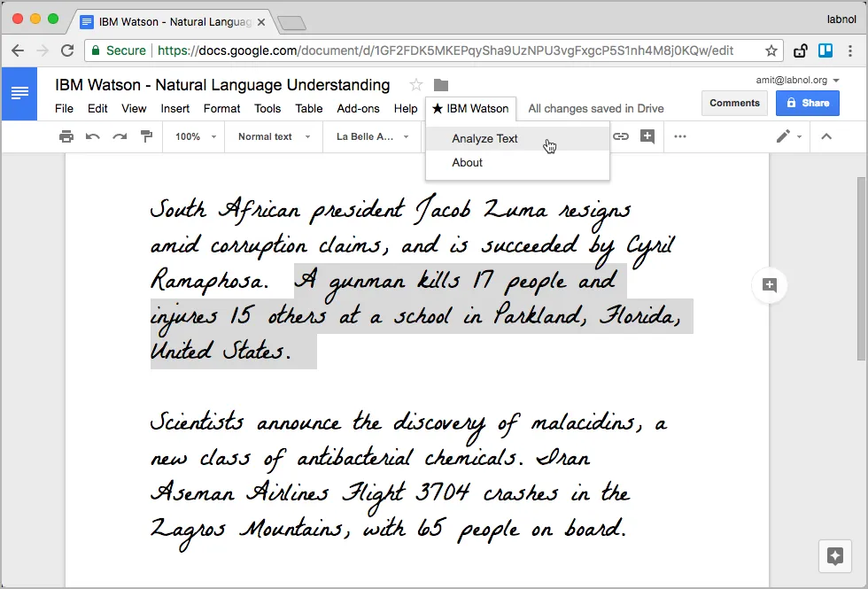Bookmark the page with the browser star
The image size is (868, 589).
[771, 51]
